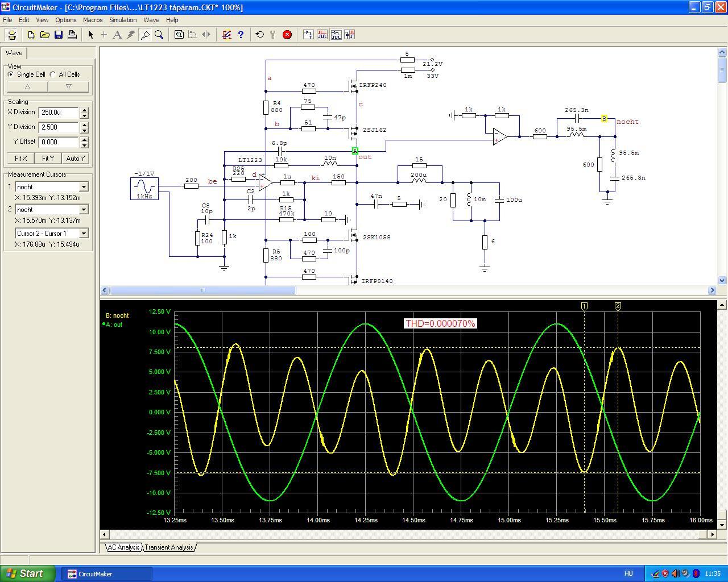Viewport: 728px width, 582px height.
Task: Open Cursor 1 waveform dropdown
Action: [84, 187]
